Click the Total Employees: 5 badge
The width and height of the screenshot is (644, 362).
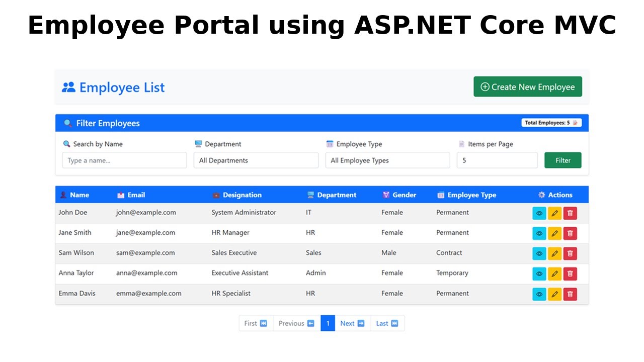pyautogui.click(x=551, y=123)
